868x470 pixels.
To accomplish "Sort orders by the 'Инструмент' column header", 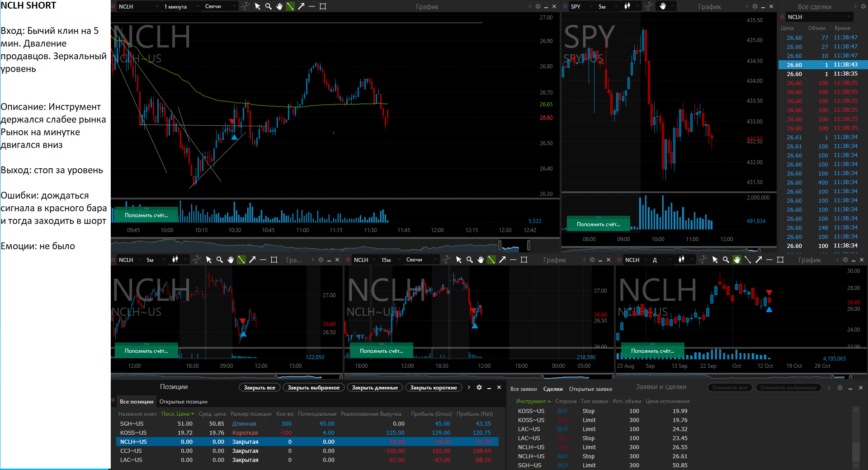I will 533,401.
